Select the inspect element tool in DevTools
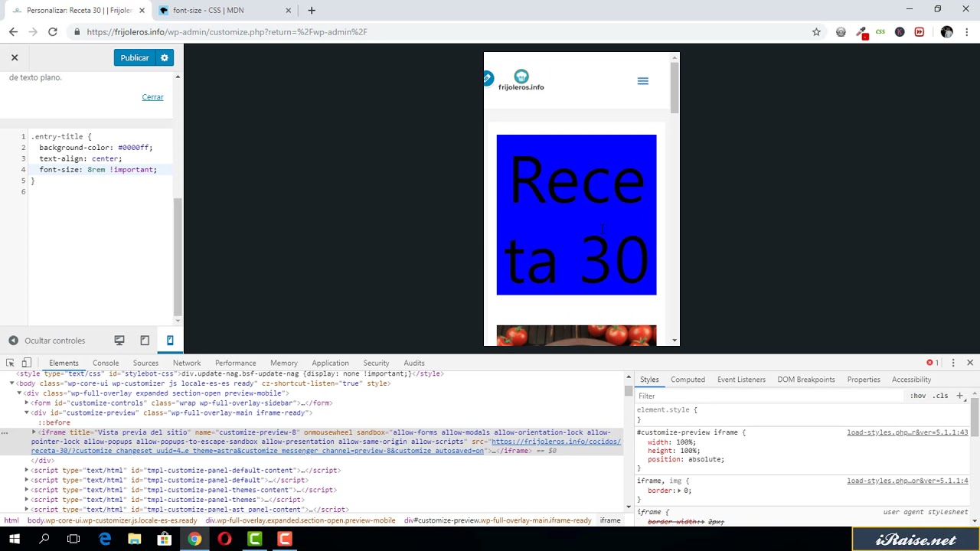Viewport: 980px width, 551px height. pyautogui.click(x=10, y=363)
